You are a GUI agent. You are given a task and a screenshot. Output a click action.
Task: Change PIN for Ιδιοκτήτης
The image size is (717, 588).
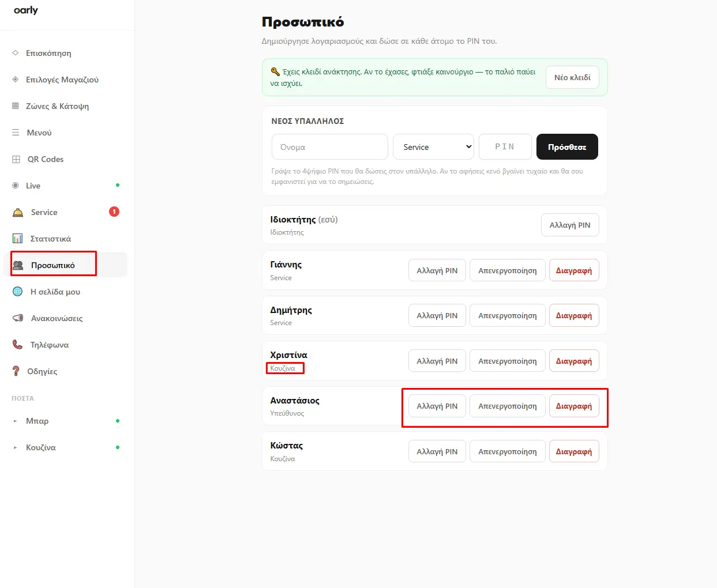click(570, 225)
